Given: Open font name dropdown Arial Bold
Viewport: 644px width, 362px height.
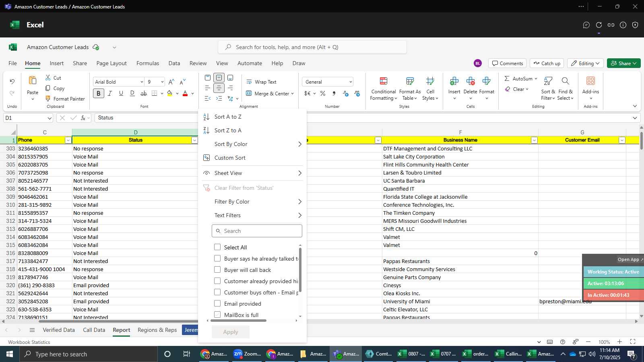Looking at the screenshot, I should click(x=142, y=82).
